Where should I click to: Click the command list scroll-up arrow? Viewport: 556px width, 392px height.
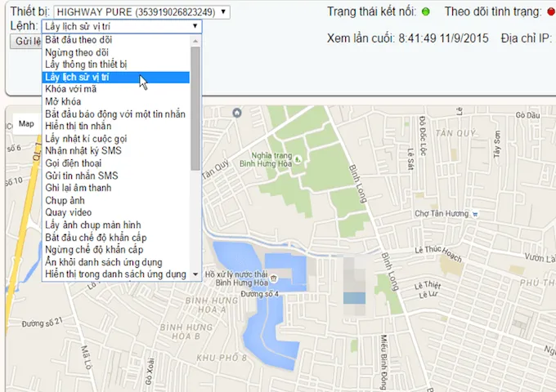click(x=195, y=40)
